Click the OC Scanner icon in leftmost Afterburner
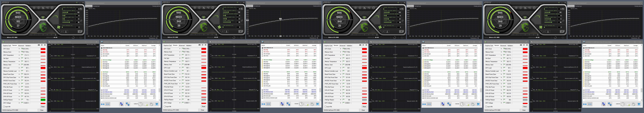 click(48, 8)
